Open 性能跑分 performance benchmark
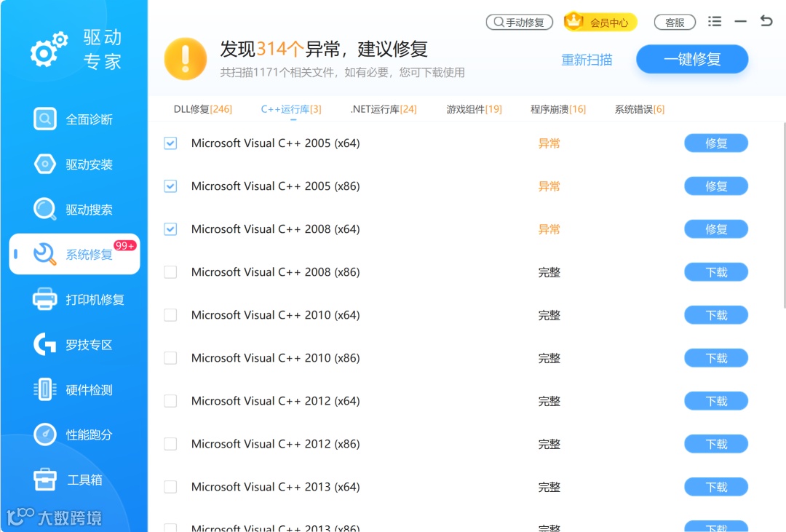Image resolution: width=786 pixels, height=532 pixels. [74, 434]
